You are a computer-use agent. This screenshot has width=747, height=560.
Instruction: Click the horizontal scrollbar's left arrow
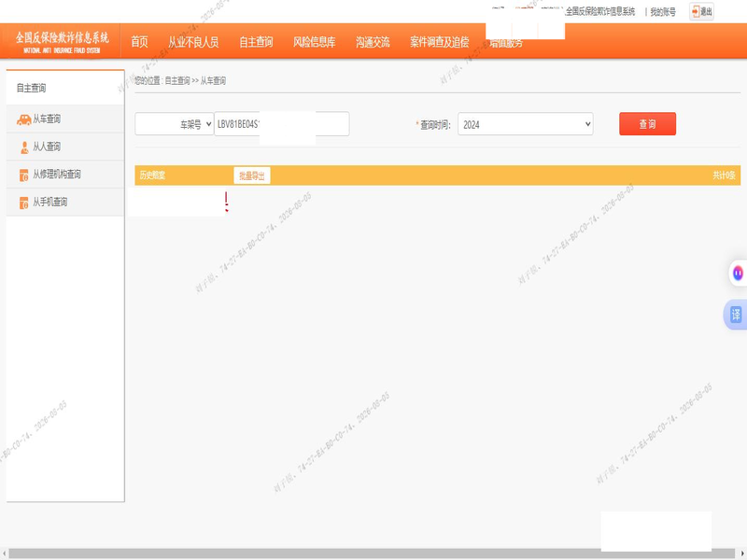coord(4,553)
